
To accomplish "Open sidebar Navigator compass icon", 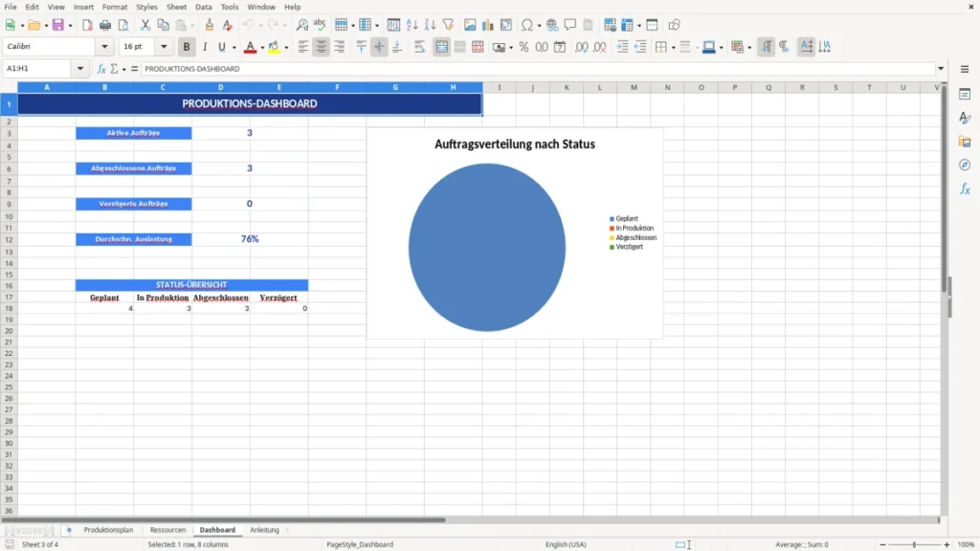I will (x=965, y=165).
